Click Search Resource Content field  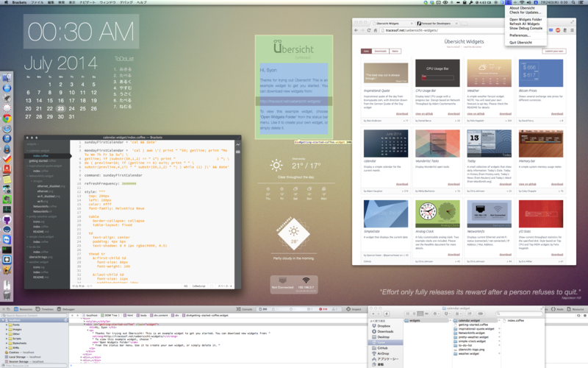[34, 316]
